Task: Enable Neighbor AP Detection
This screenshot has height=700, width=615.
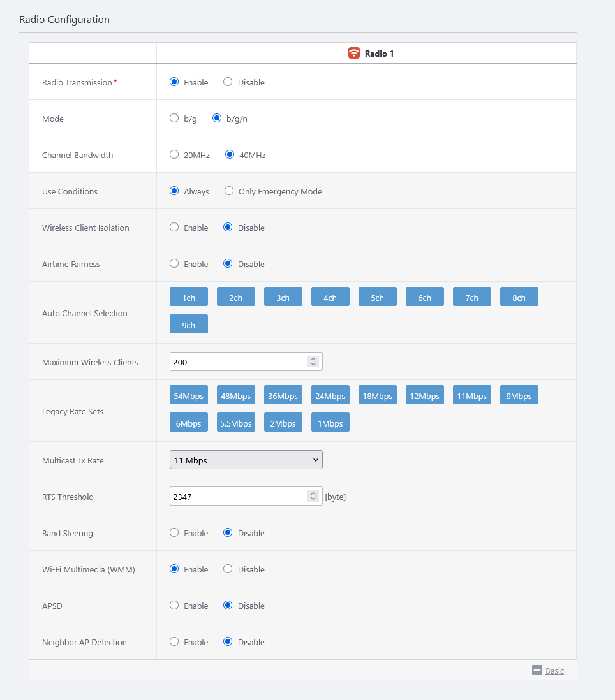Action: (174, 642)
